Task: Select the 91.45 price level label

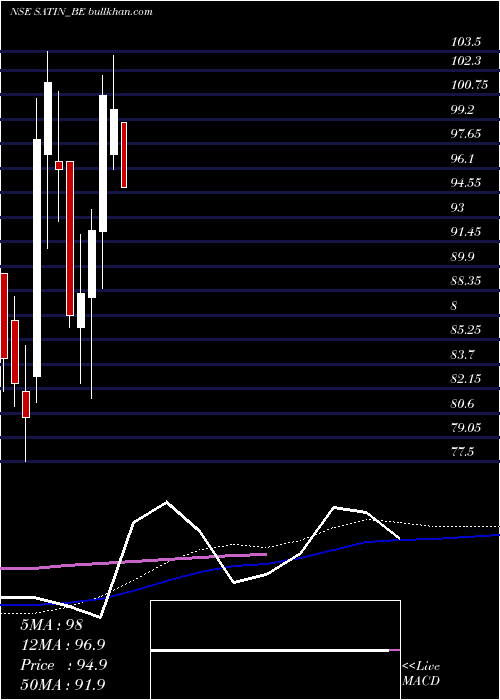Action: tap(466, 231)
